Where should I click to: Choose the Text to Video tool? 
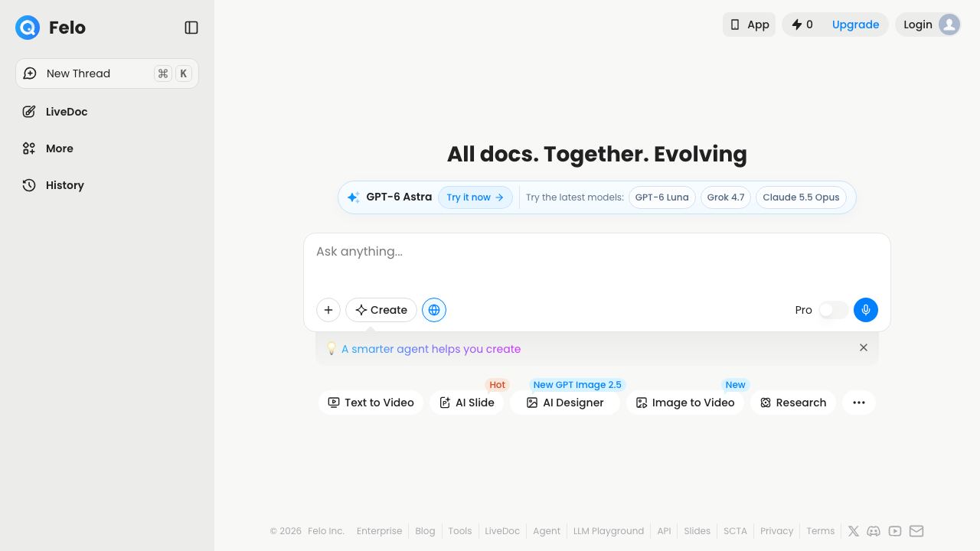point(371,403)
